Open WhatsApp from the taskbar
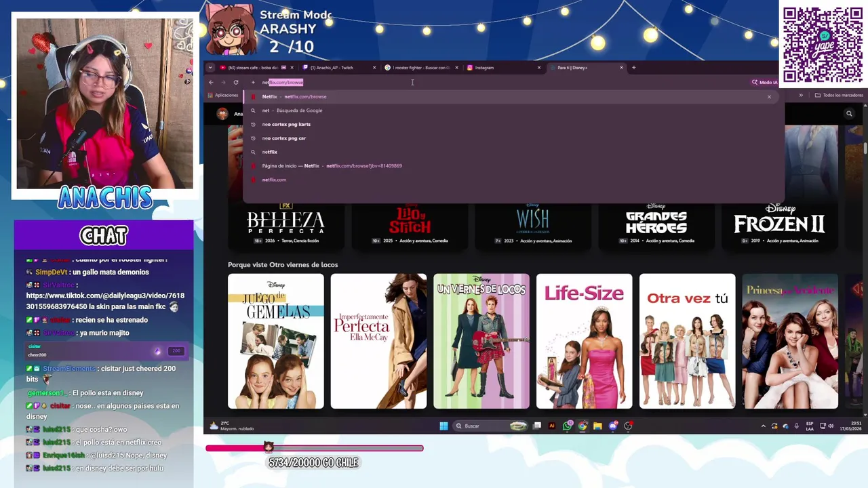 point(567,426)
